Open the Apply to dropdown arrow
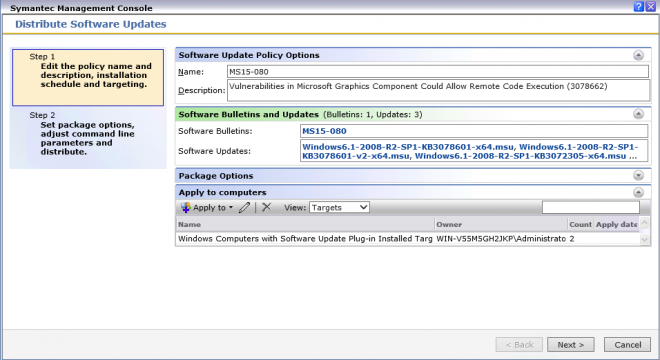Screen dimensions: 660x360 click(x=231, y=208)
